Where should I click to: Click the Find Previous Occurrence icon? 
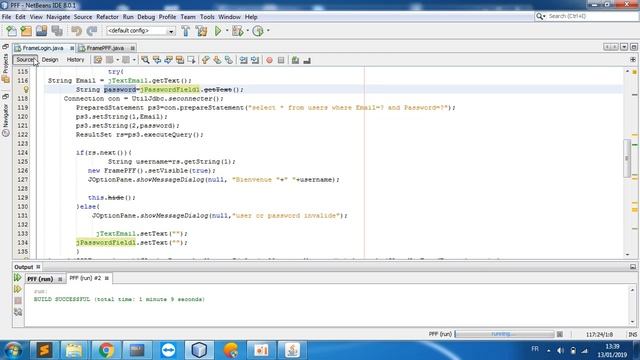pyautogui.click(x=157, y=60)
